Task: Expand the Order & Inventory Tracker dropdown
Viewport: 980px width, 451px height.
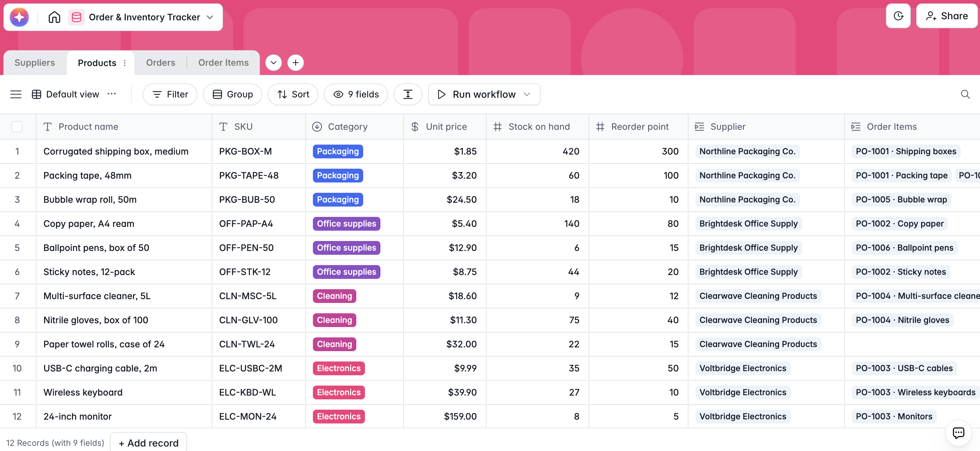Action: 210,17
